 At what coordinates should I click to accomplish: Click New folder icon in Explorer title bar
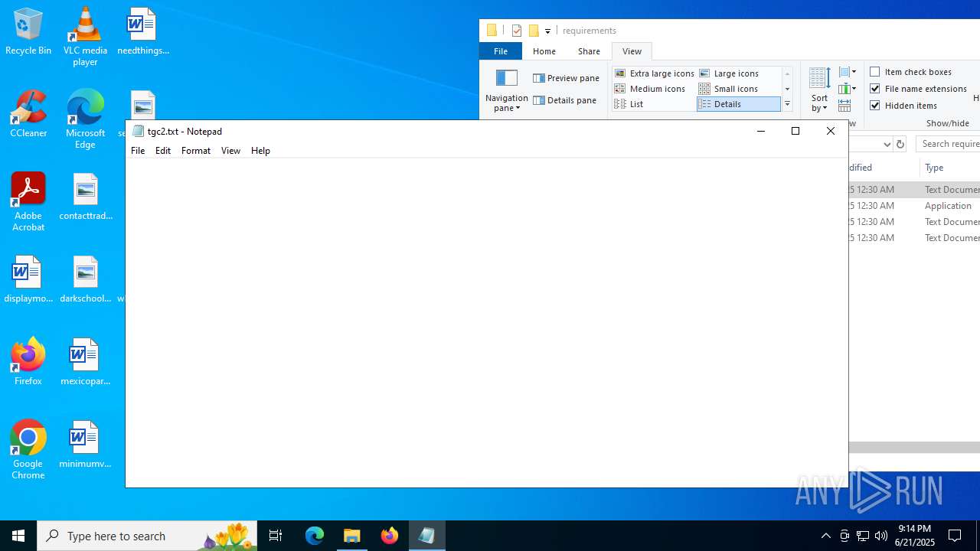(x=534, y=31)
